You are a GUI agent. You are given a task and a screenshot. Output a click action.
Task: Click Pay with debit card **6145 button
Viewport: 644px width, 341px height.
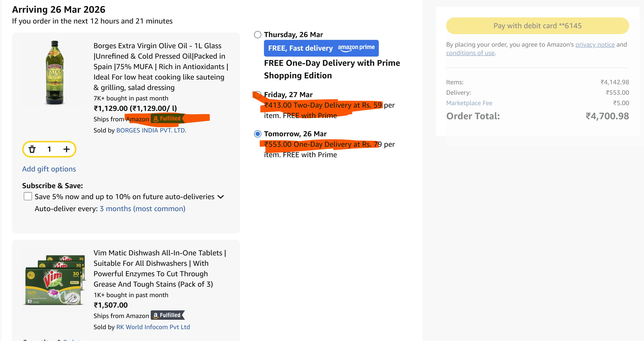[x=537, y=26]
